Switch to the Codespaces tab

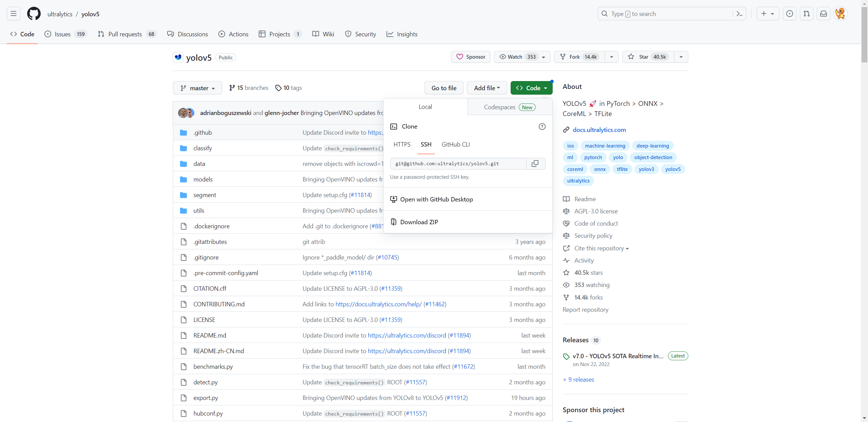(x=510, y=107)
